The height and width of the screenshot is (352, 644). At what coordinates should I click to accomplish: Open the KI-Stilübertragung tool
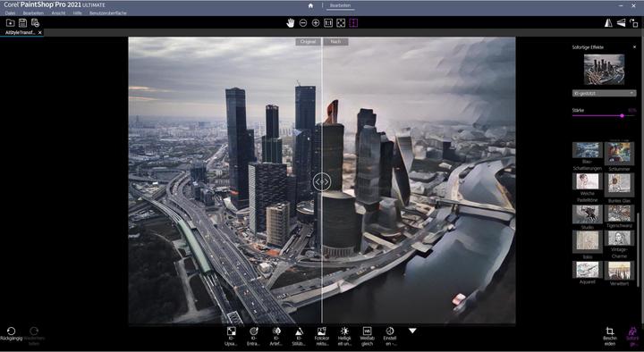click(299, 336)
